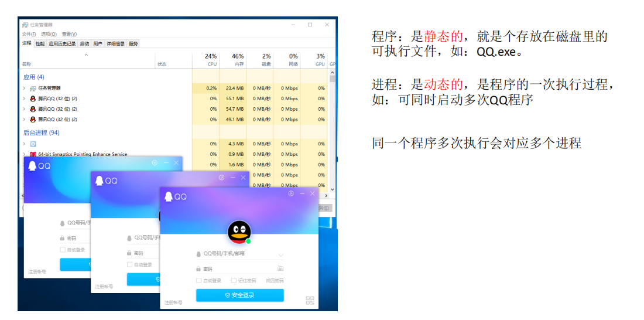644x320 pixels.
Task: Click the QR code login icon
Action: point(310,300)
